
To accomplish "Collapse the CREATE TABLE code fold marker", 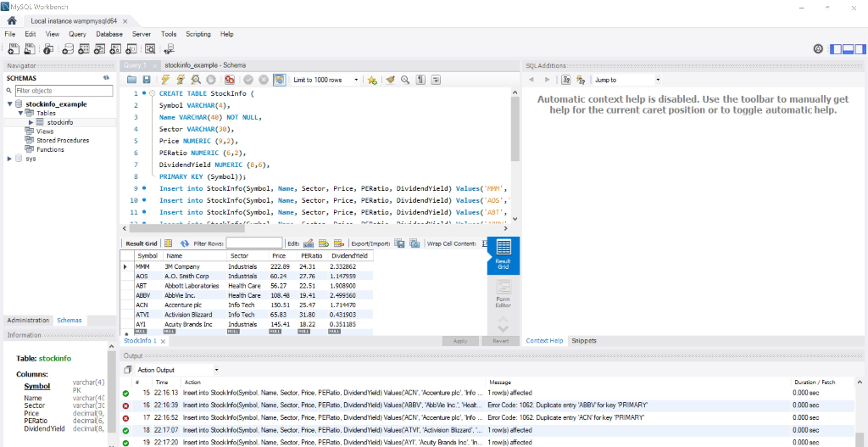I will (152, 93).
